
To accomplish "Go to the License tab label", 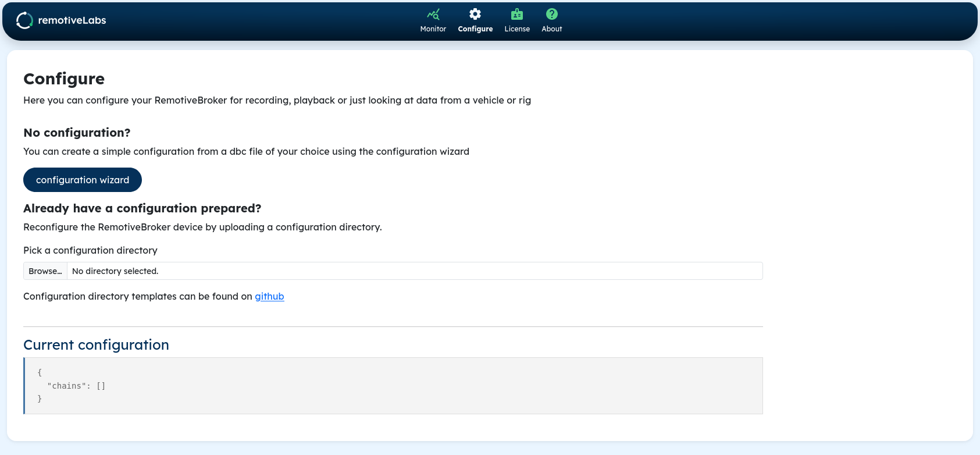I will [x=517, y=29].
